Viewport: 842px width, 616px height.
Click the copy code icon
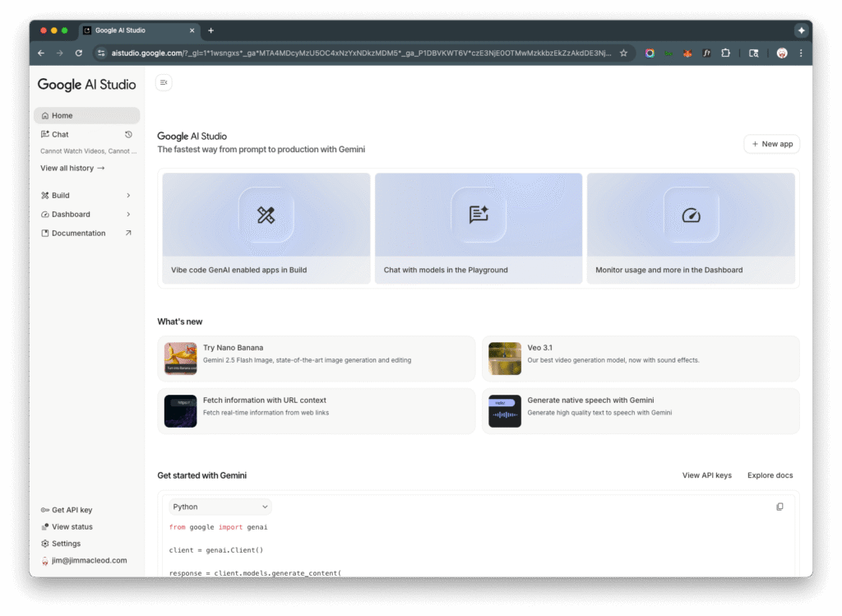coord(780,507)
